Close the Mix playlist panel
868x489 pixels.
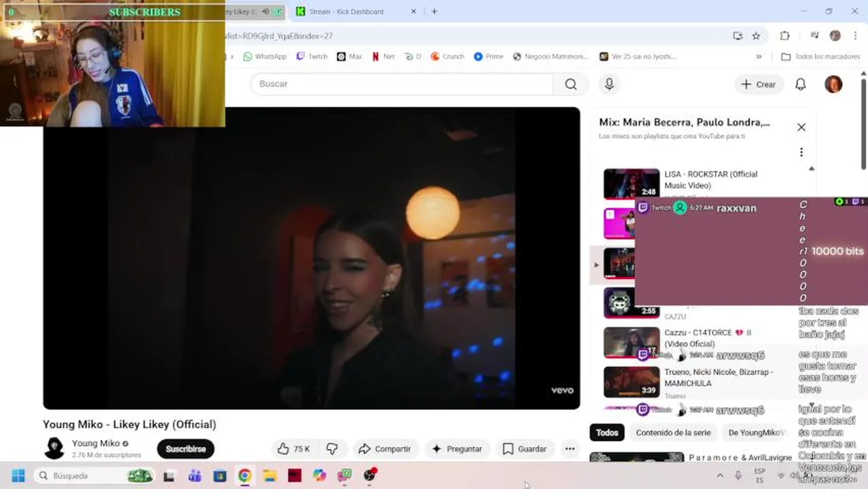coord(801,127)
